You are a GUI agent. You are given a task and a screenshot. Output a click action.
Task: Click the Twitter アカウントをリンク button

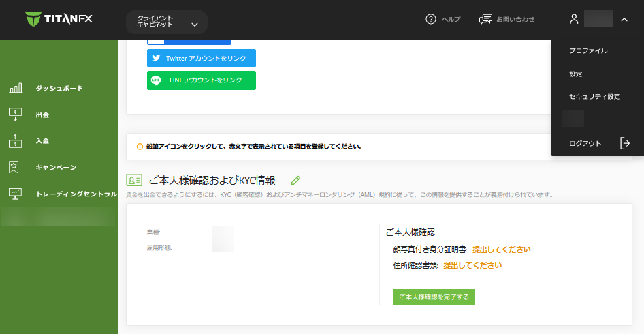click(202, 59)
